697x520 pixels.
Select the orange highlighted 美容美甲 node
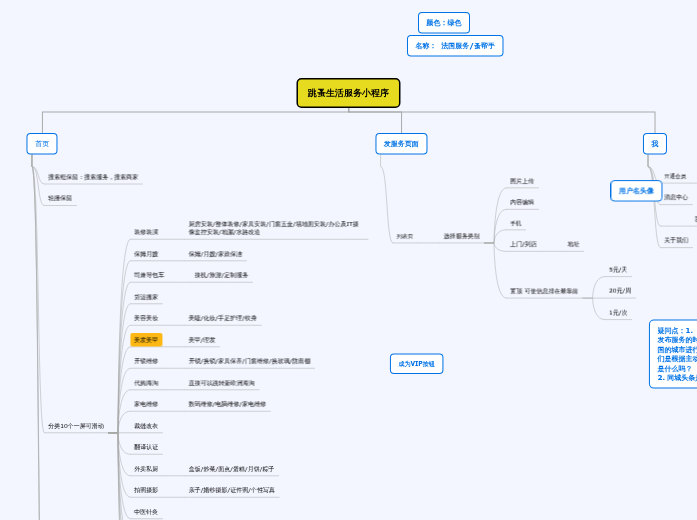(146, 340)
